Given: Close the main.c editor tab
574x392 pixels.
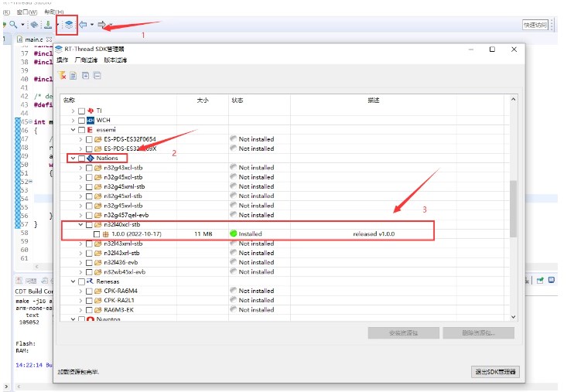Looking at the screenshot, I should coord(49,39).
